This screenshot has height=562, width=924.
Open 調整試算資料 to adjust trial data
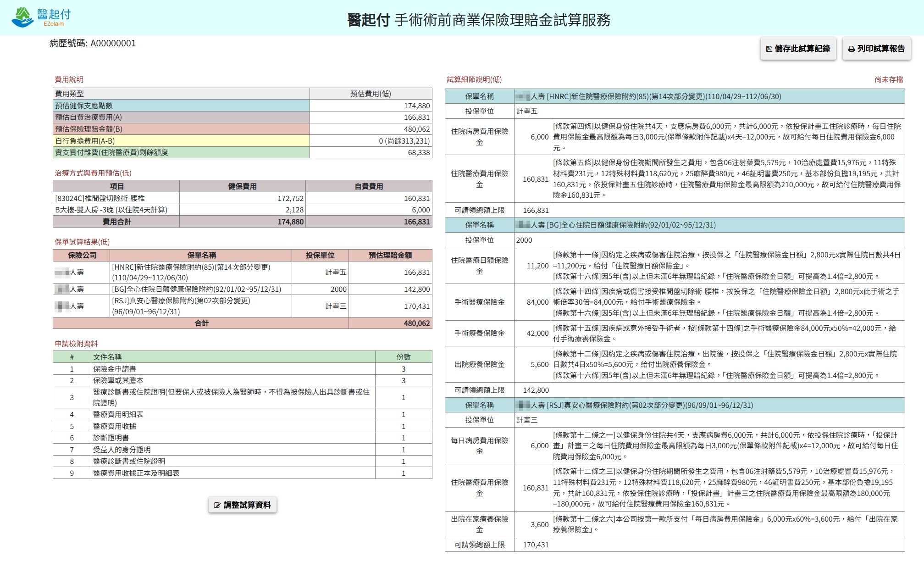click(242, 505)
